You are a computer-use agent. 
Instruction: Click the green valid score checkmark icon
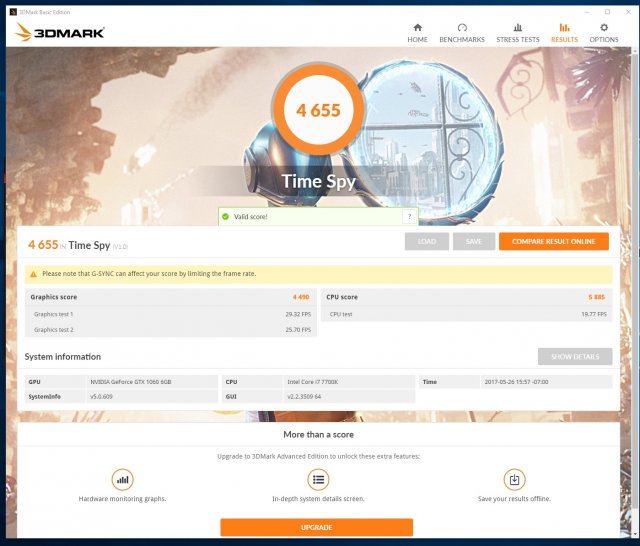click(225, 216)
